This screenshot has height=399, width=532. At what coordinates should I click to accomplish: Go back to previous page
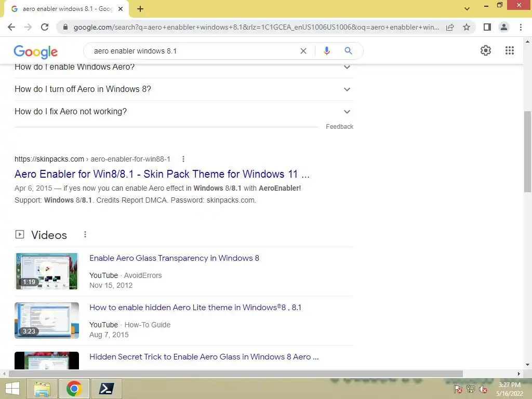pyautogui.click(x=11, y=27)
